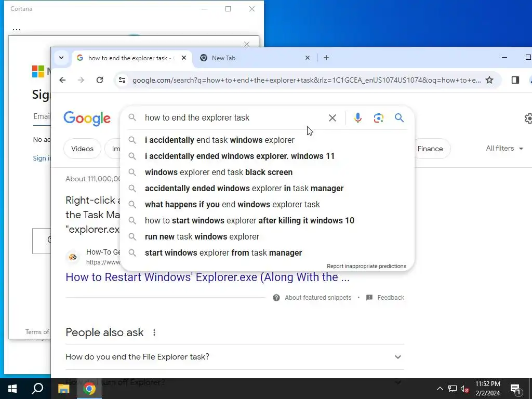Close the 'how to end the explorer task' tab
This screenshot has width=532, height=399.
[x=184, y=58]
